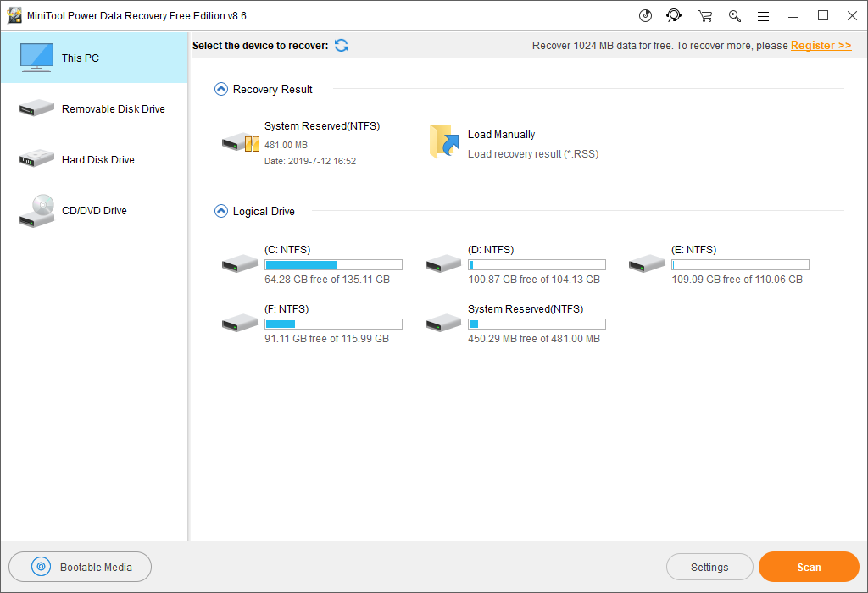Click the System Reserved recovery result drive icon
This screenshot has width=868, height=593.
coord(240,142)
